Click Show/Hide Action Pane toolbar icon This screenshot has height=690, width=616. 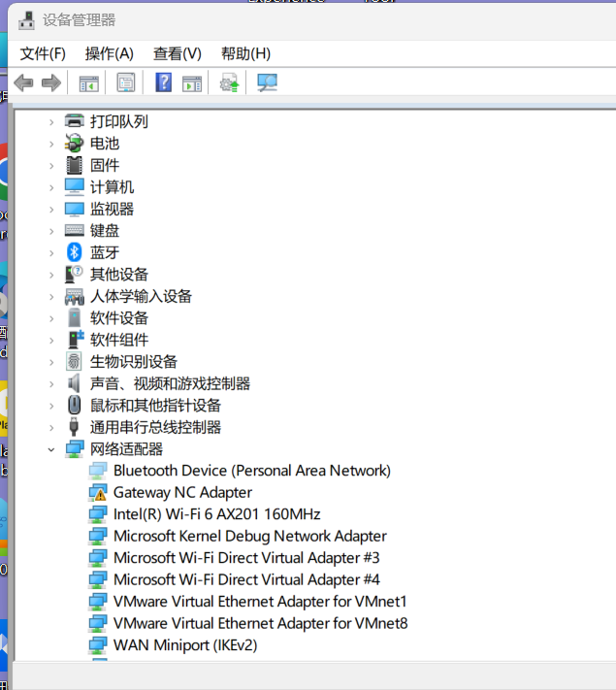(192, 82)
